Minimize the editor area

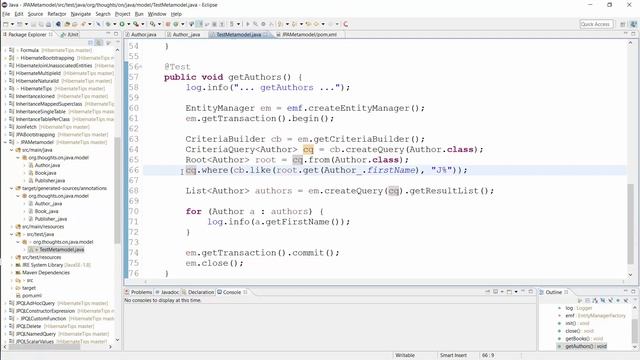625,34
